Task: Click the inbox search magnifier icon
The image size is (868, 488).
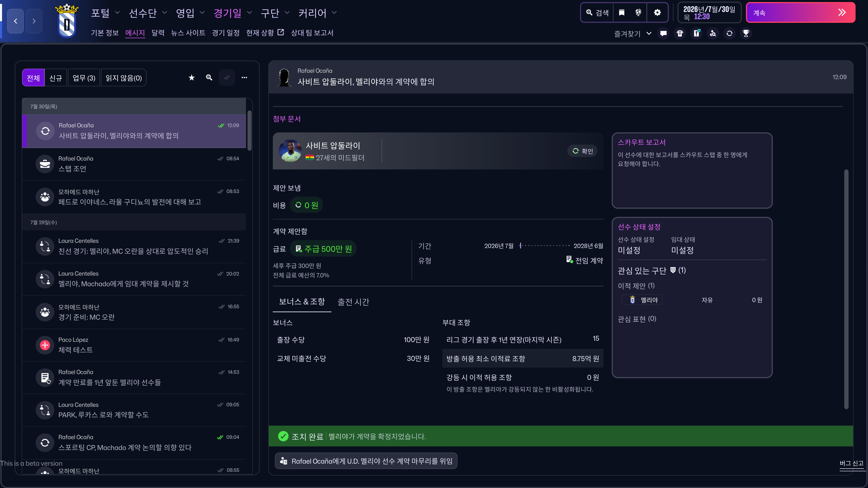Action: (x=209, y=78)
